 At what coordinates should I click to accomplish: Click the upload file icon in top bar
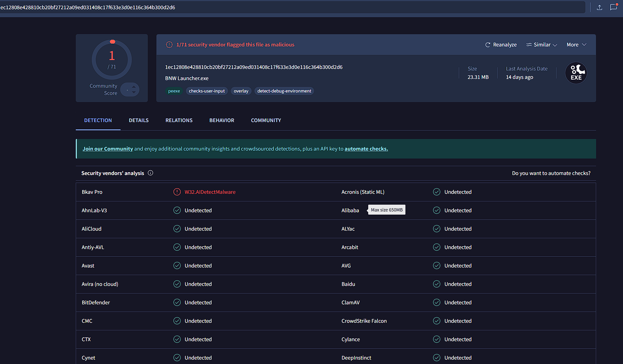[x=599, y=7]
